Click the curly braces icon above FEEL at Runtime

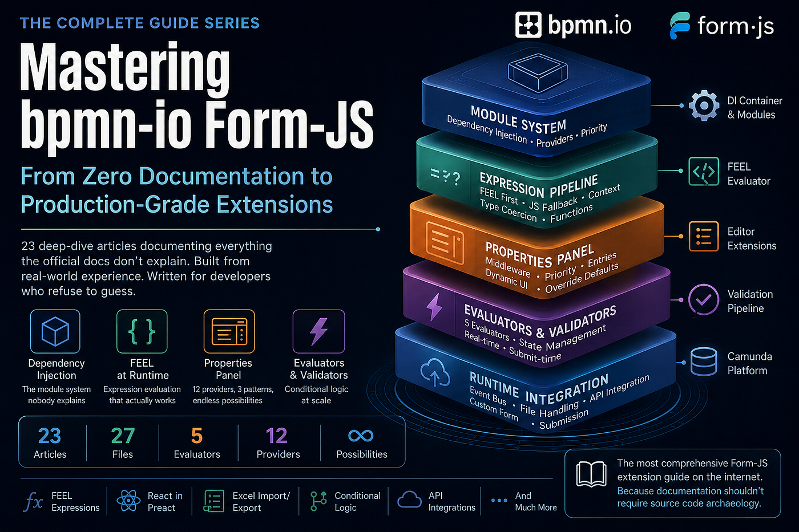pos(142,331)
